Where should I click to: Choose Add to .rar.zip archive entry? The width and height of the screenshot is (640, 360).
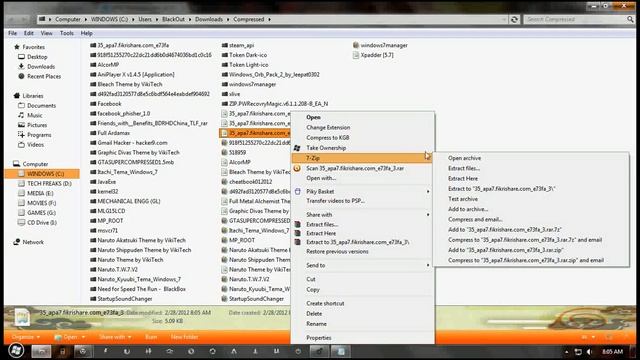coord(506,250)
